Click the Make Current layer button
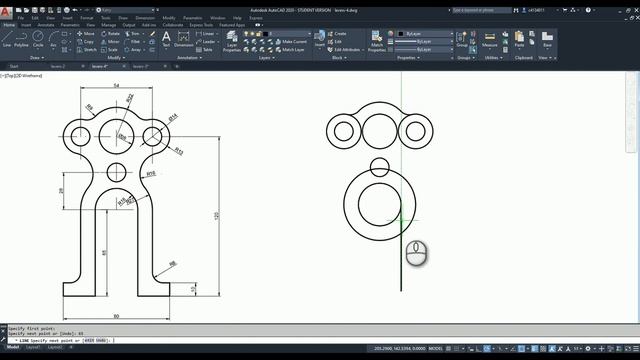 [291, 42]
